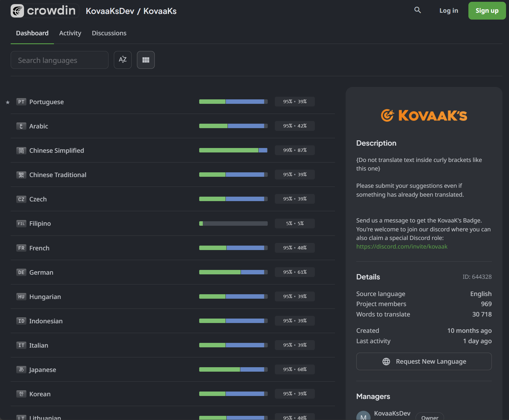Image resolution: width=509 pixels, height=420 pixels.
Task: Click the Crowdin logo icon
Action: pos(17,11)
